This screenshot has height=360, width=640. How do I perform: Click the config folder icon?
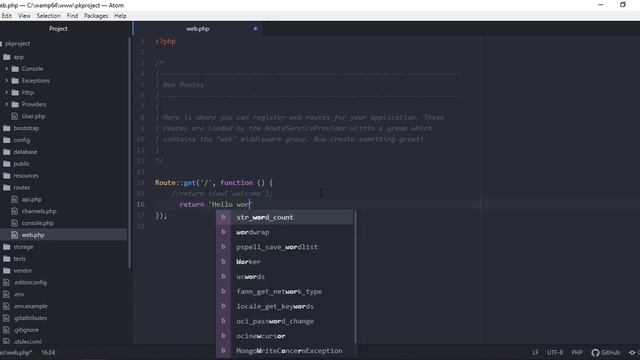[x=7, y=140]
